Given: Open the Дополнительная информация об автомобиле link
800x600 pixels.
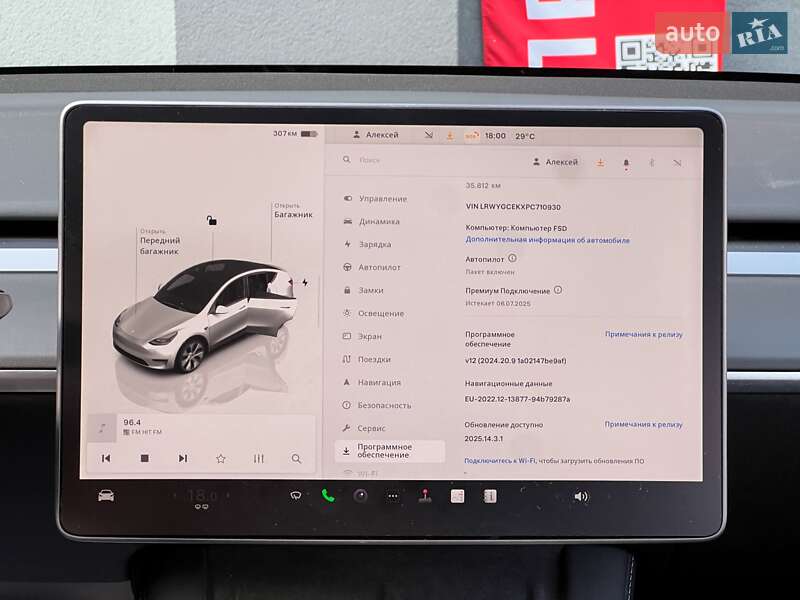Looking at the screenshot, I should coord(548,240).
